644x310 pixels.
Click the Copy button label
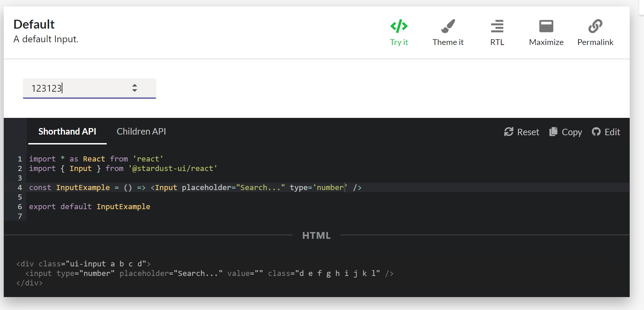tap(572, 132)
